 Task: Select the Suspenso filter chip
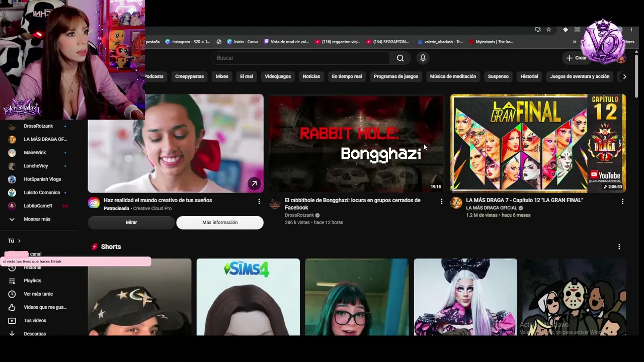498,76
